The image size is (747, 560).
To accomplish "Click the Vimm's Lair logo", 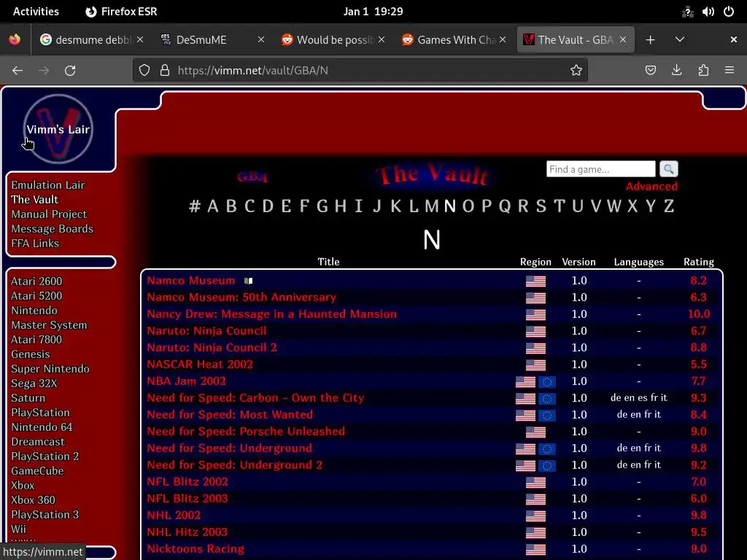I will tap(58, 129).
